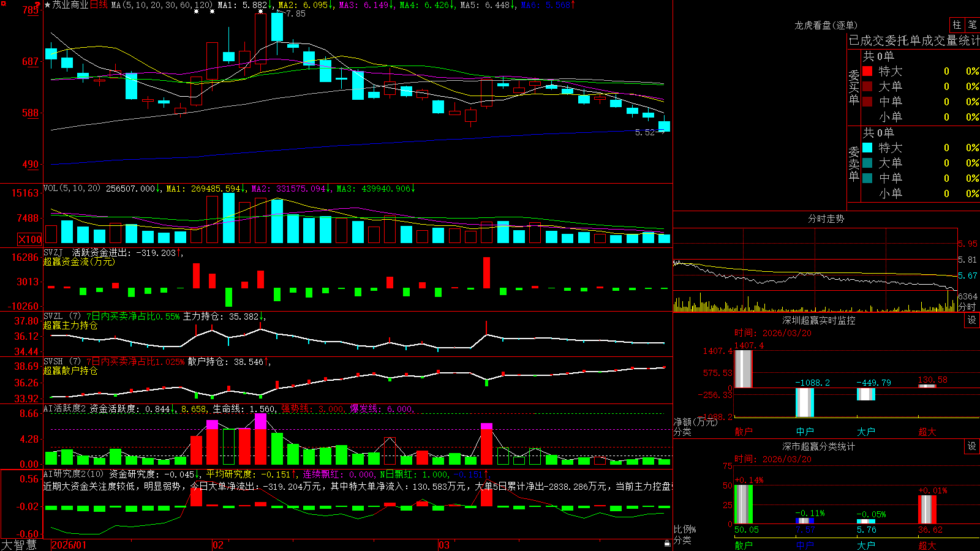Click the blue 中户 ratio bar 7.57

(805, 521)
